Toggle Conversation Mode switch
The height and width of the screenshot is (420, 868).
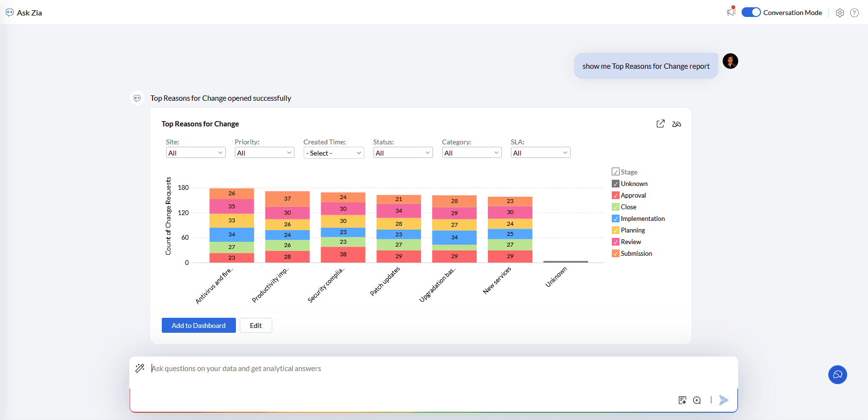point(751,13)
